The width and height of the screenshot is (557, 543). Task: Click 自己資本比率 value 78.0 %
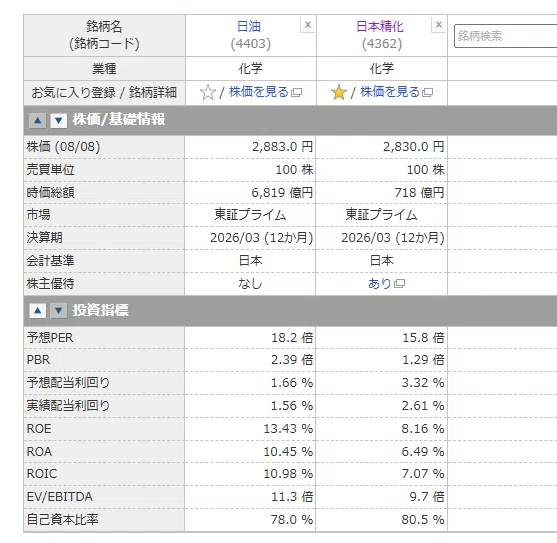[292, 520]
